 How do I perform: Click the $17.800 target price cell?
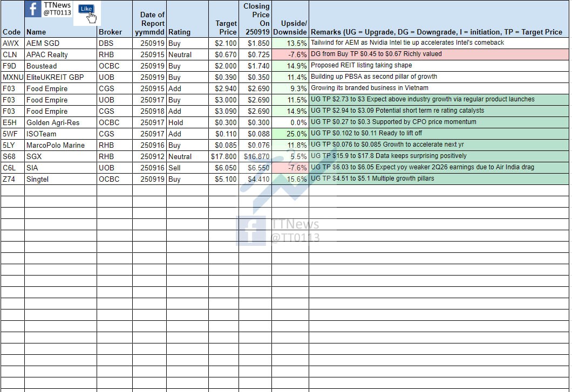(x=223, y=156)
